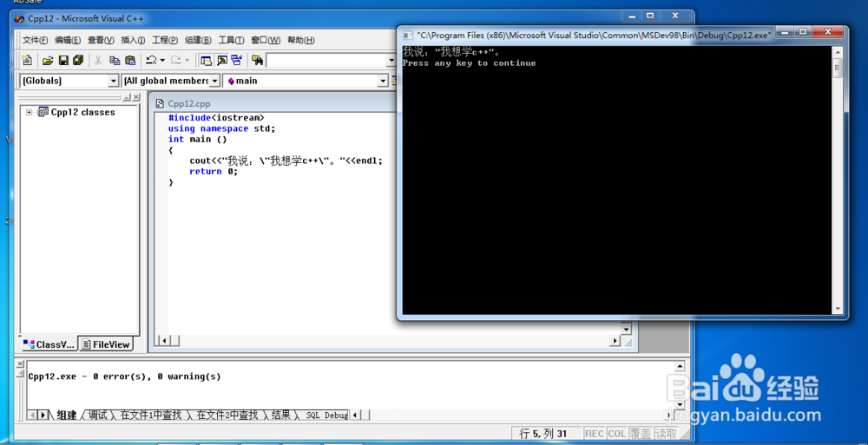Screen dimensions: 868x445
Task: Select Cpp12 classes tree item
Action: tap(82, 113)
